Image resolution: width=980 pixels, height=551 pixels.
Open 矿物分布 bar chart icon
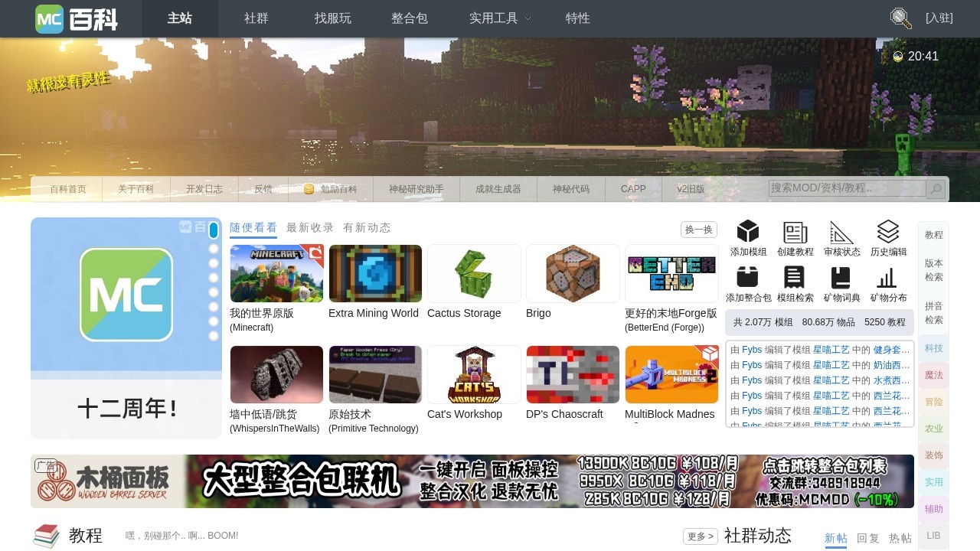(888, 277)
